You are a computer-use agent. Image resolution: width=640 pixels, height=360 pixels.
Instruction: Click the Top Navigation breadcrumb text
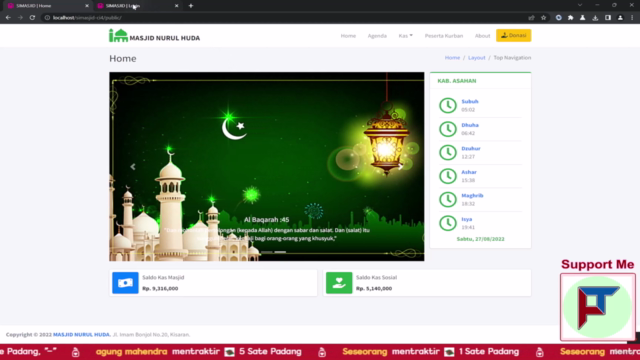(512, 58)
